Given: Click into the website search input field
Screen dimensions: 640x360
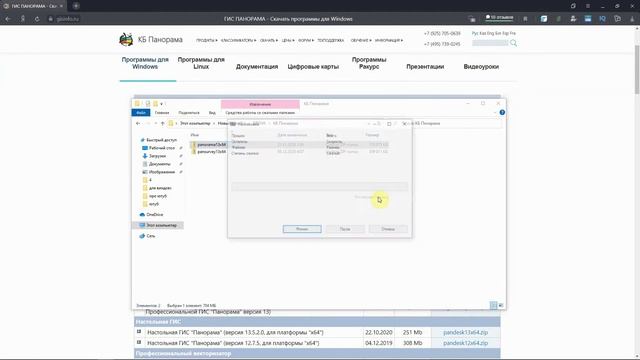Looking at the screenshot, I should [490, 43].
